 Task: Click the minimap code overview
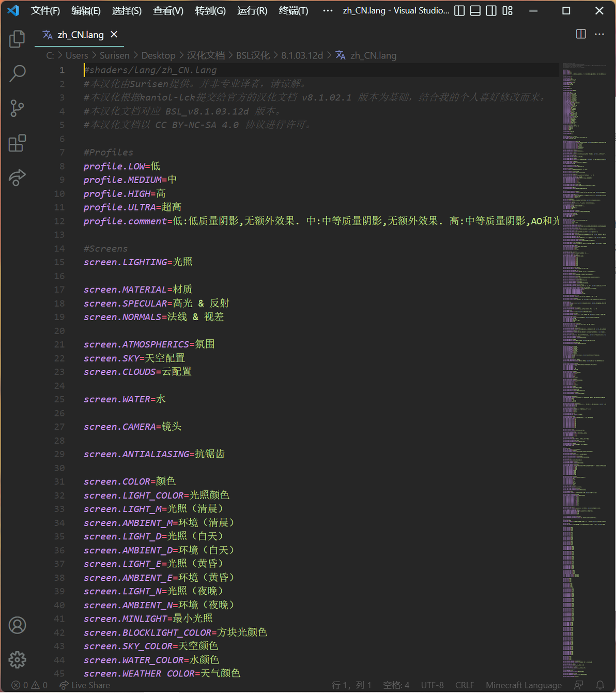point(585,369)
